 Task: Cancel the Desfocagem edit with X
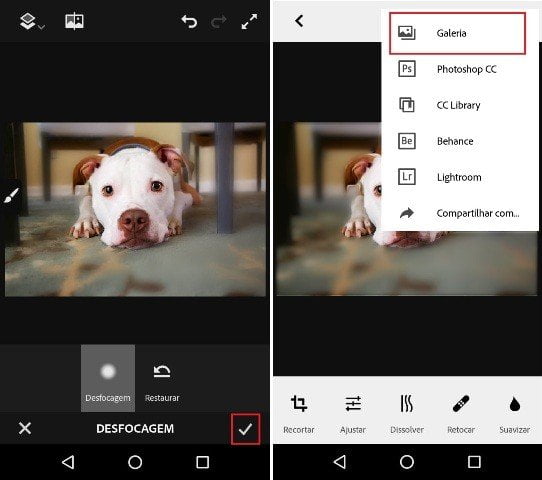coord(25,428)
